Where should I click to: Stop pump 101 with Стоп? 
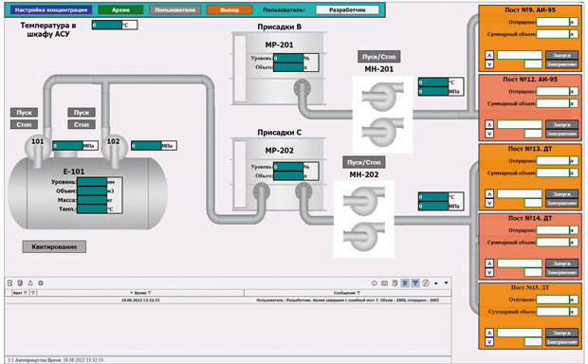[x=24, y=124]
